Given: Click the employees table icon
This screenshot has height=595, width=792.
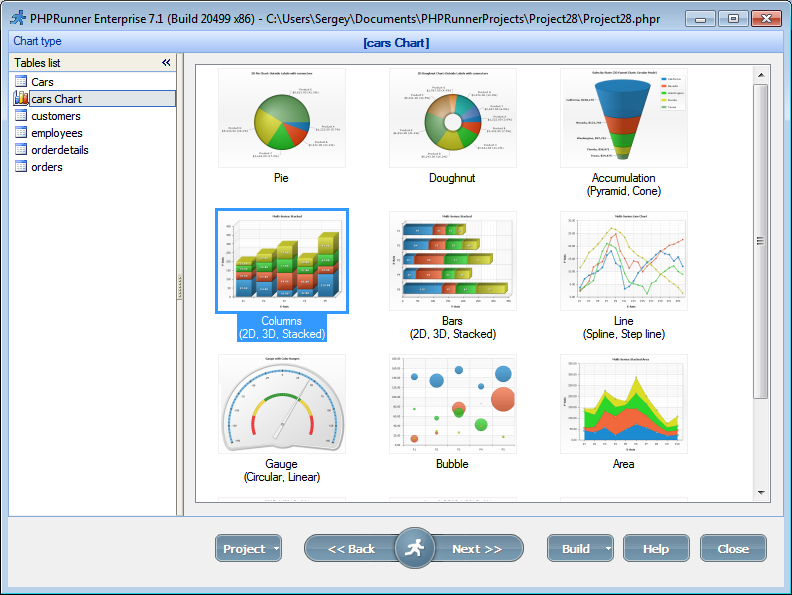Looking at the screenshot, I should (21, 132).
